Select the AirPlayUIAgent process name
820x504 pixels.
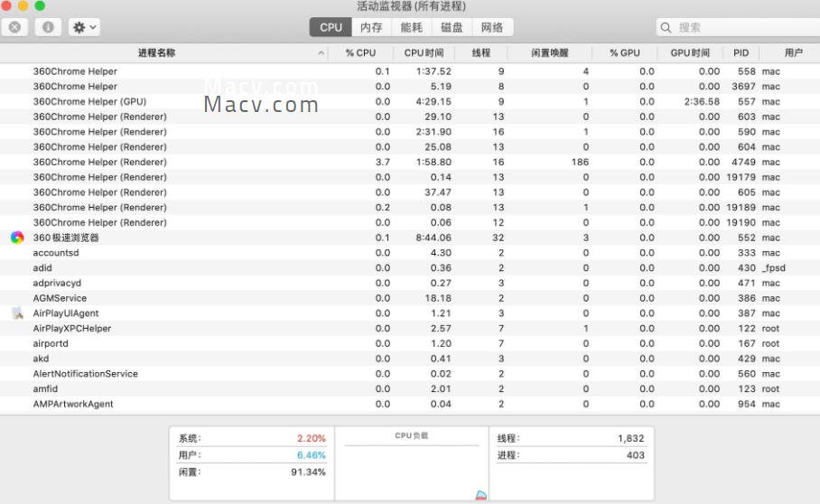pos(66,313)
